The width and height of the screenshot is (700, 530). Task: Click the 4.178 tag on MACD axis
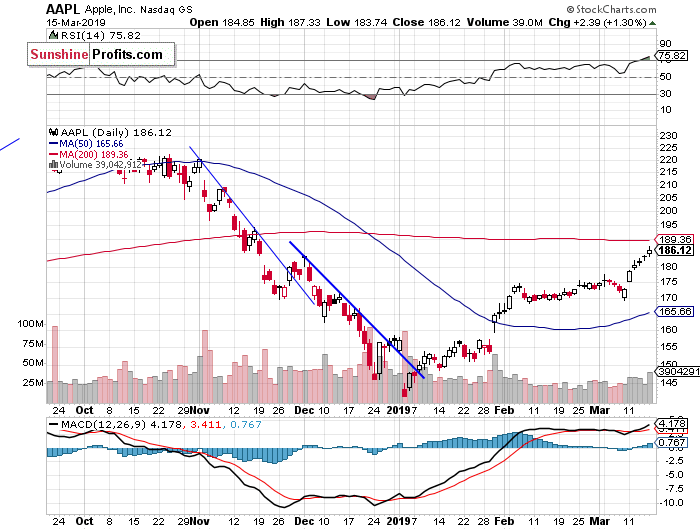click(x=672, y=423)
